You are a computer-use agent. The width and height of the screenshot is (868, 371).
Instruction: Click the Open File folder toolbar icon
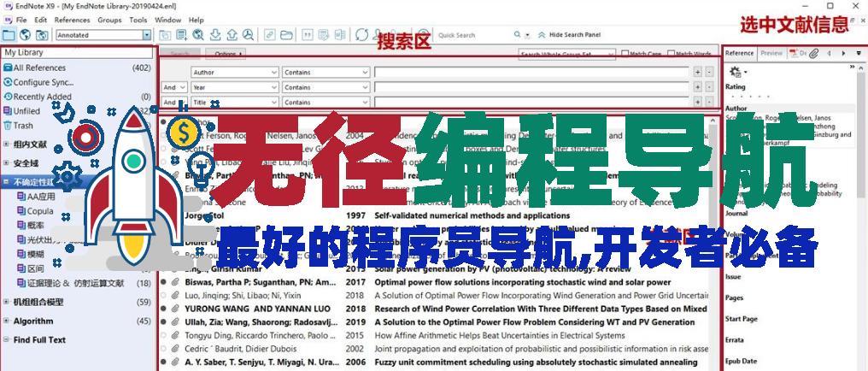(x=285, y=35)
